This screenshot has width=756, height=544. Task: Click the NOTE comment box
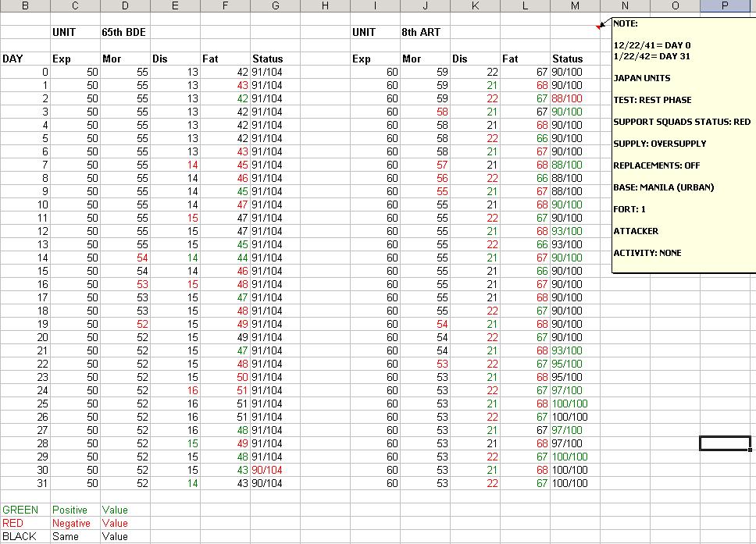point(683,145)
